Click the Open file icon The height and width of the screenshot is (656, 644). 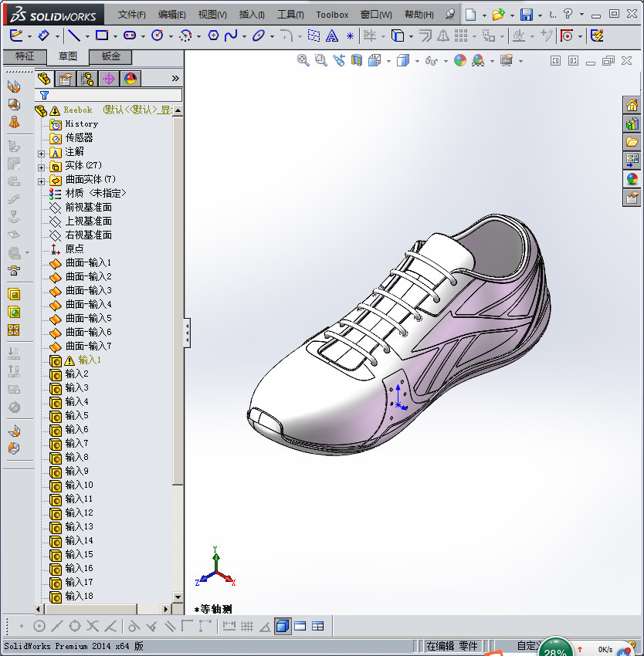tap(498, 15)
